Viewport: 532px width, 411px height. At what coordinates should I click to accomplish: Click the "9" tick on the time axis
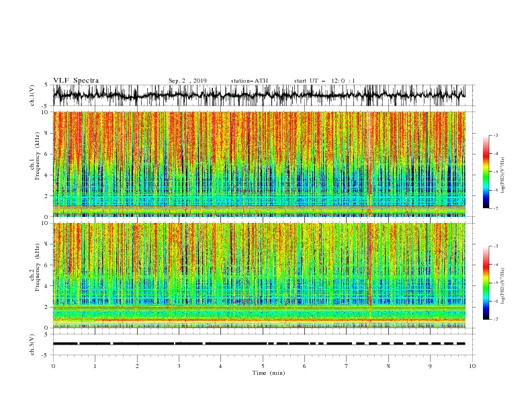(x=430, y=366)
